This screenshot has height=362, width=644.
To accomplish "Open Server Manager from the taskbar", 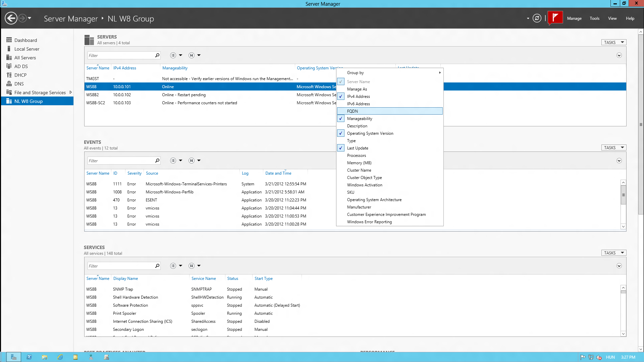I will (x=14, y=357).
